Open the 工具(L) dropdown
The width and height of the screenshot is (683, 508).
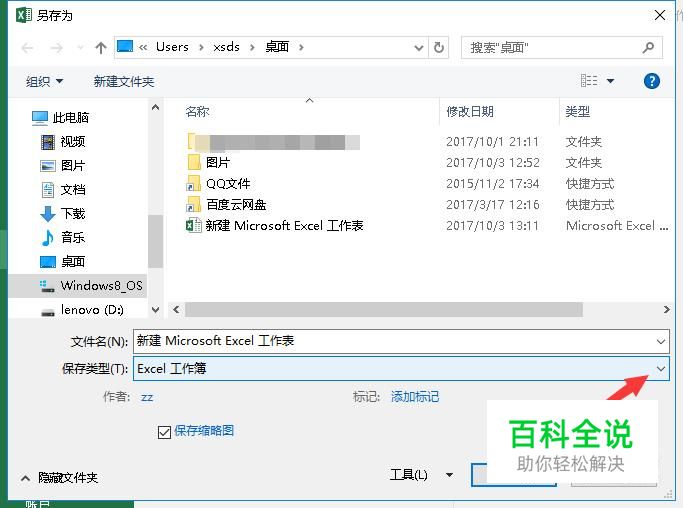tap(421, 474)
